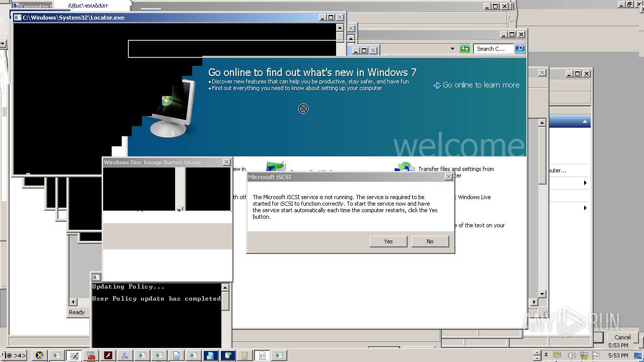Screen dimensions: 644x362
Task: Maximize the Locator.exe console window
Action: point(331,18)
